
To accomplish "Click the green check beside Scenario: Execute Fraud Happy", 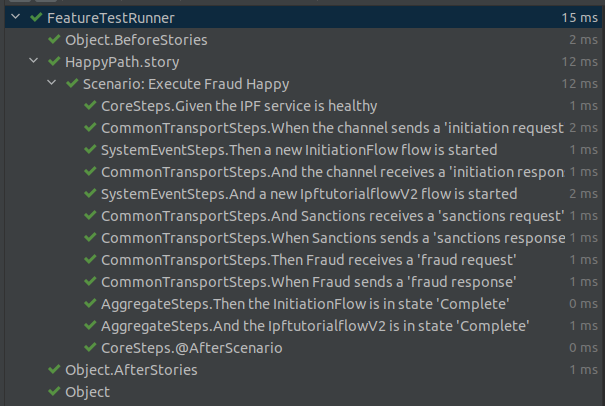I will pyautogui.click(x=72, y=84).
